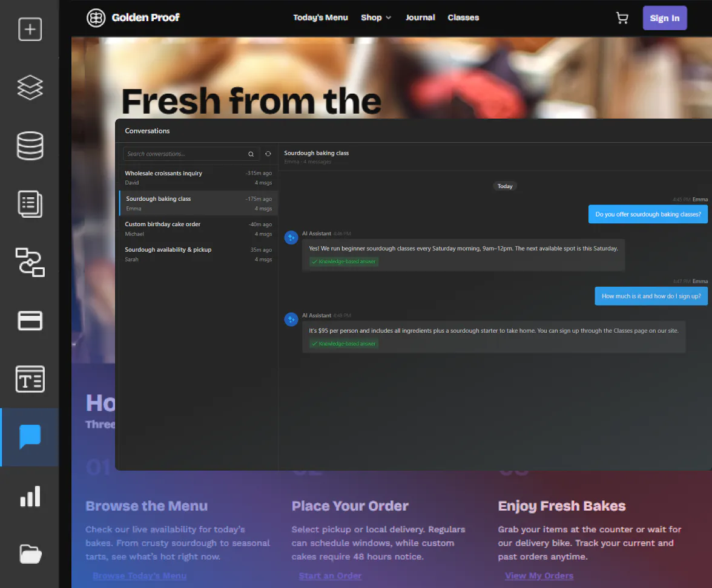Open the bar chart analytics icon

coord(30,496)
